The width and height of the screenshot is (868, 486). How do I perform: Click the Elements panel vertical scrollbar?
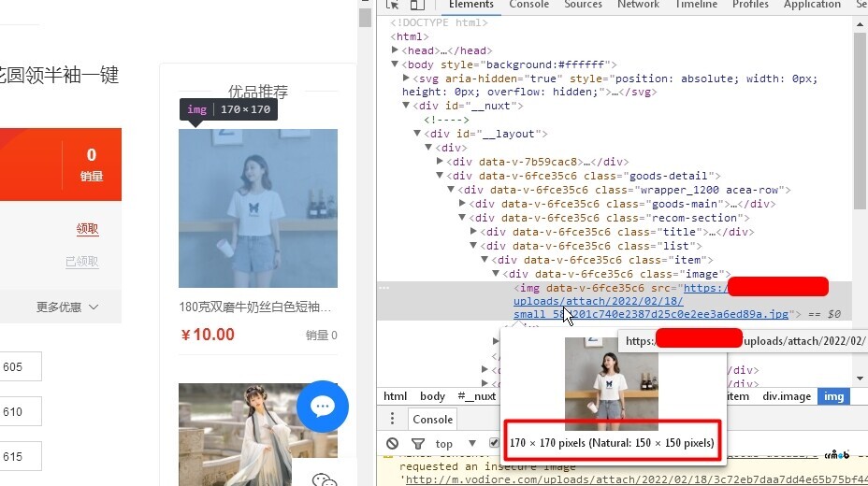tap(860, 121)
